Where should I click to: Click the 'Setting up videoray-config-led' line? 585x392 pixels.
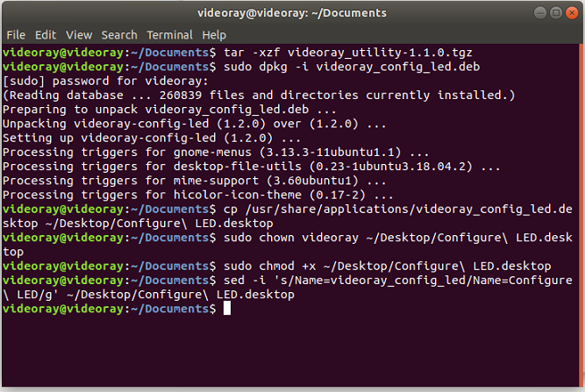click(152, 138)
